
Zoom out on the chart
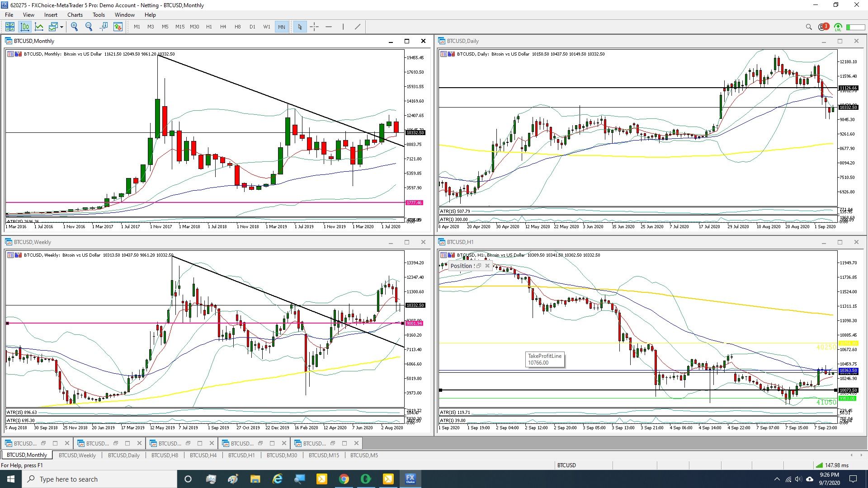(x=89, y=27)
